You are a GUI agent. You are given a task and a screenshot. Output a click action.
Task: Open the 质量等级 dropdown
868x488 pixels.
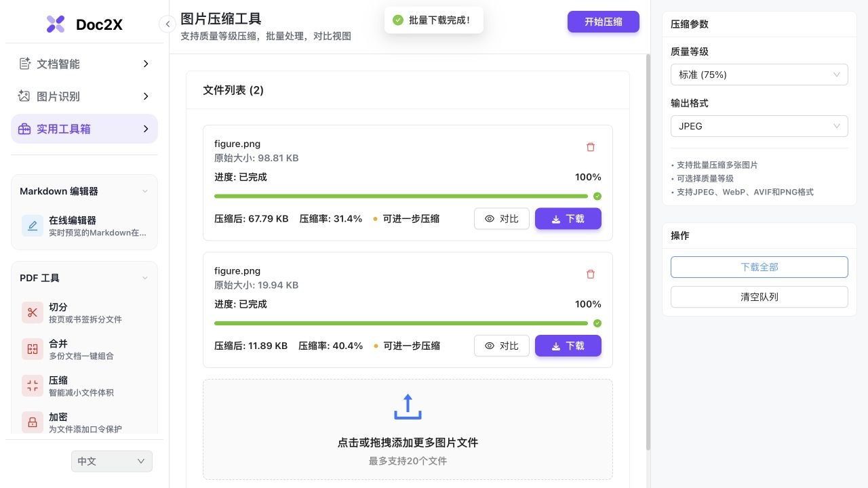coord(759,75)
